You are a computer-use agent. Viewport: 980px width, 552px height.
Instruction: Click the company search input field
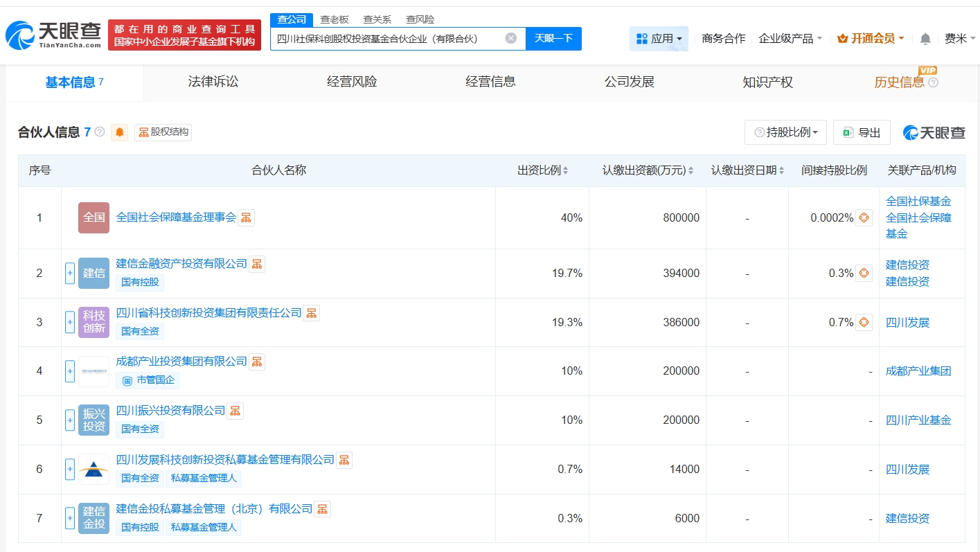pyautogui.click(x=388, y=39)
